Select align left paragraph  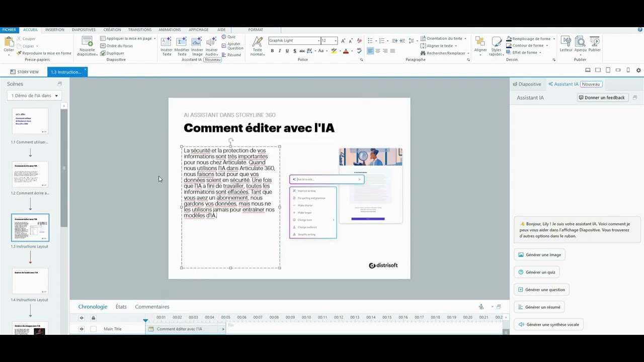370,51
